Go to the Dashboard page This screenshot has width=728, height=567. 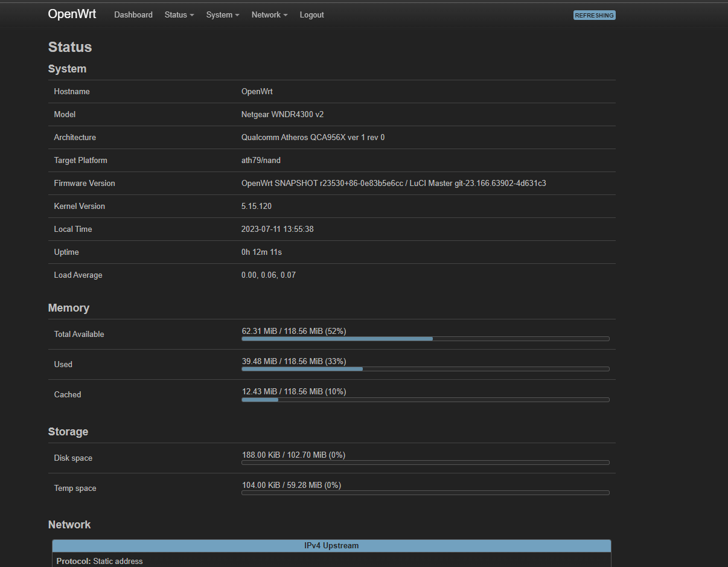[x=133, y=15]
